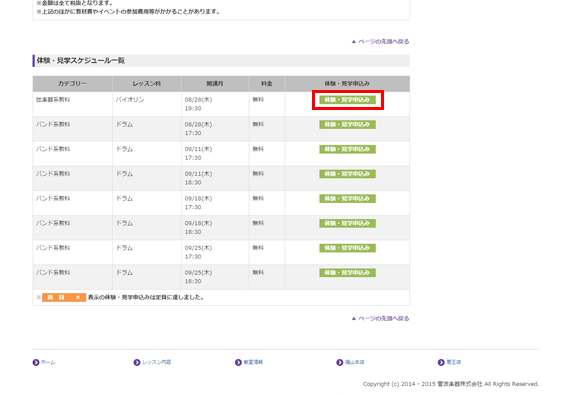575x395 pixels.
Task: Apply for the ドラム 09/25 18:30 trial
Action: click(x=347, y=273)
